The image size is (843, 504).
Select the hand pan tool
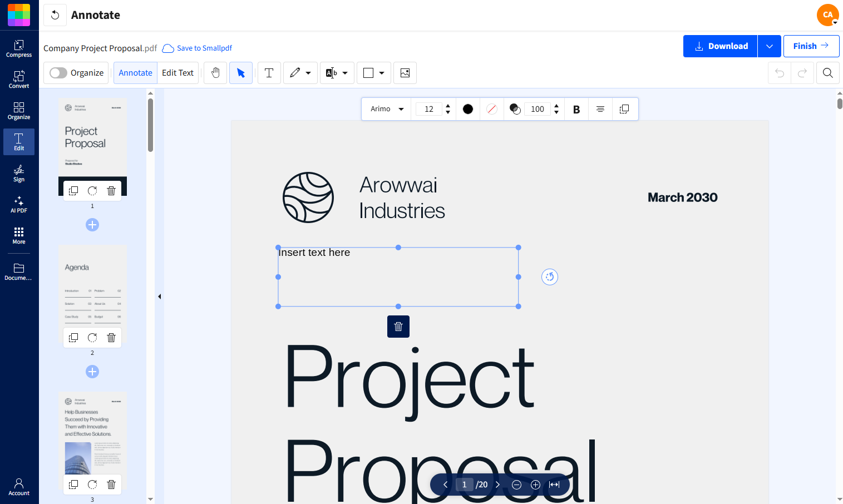click(x=215, y=73)
